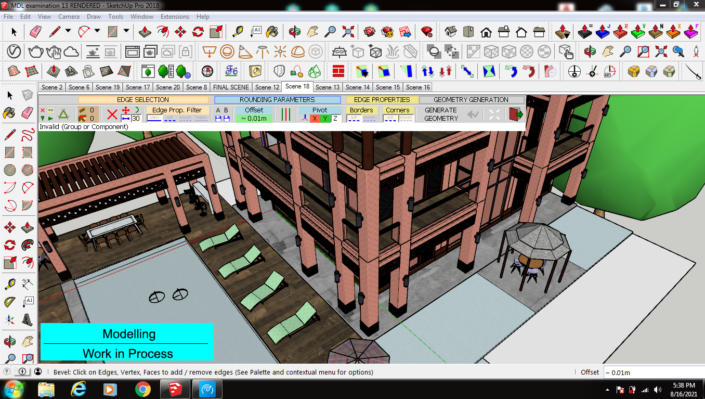The height and width of the screenshot is (399, 705).
Task: Select the Orbit tool in top toolbar
Action: tap(294, 32)
